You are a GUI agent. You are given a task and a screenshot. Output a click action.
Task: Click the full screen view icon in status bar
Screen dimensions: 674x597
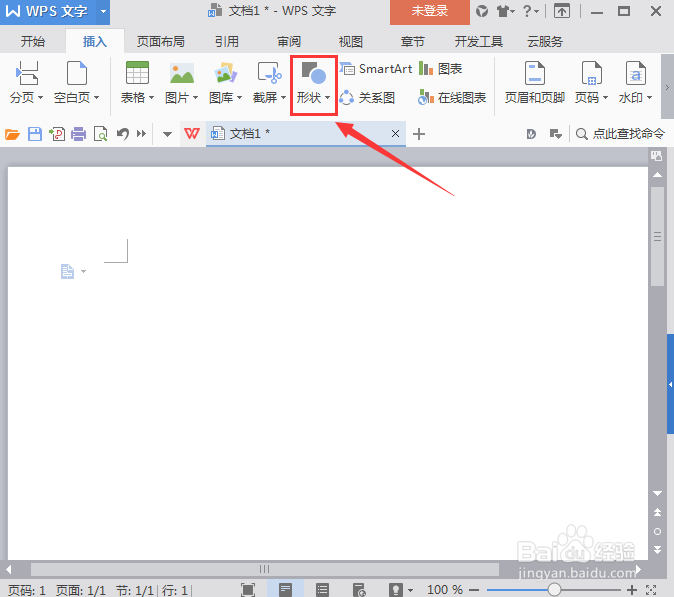point(248,590)
